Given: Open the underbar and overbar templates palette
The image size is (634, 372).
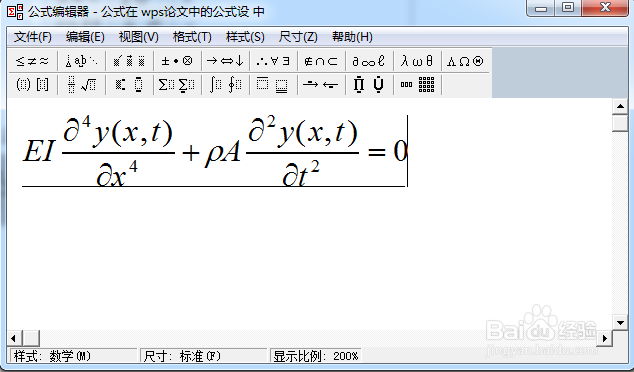Looking at the screenshot, I should pos(273,85).
